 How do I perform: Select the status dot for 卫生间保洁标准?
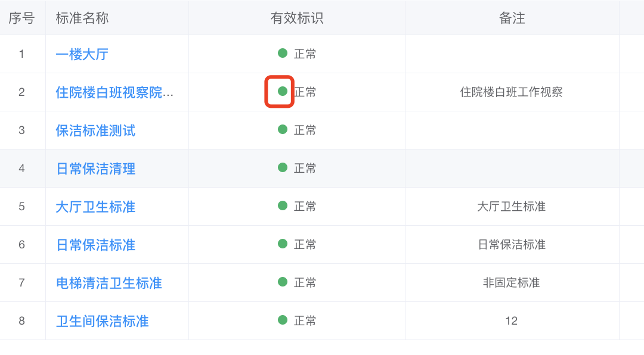pyautogui.click(x=283, y=320)
